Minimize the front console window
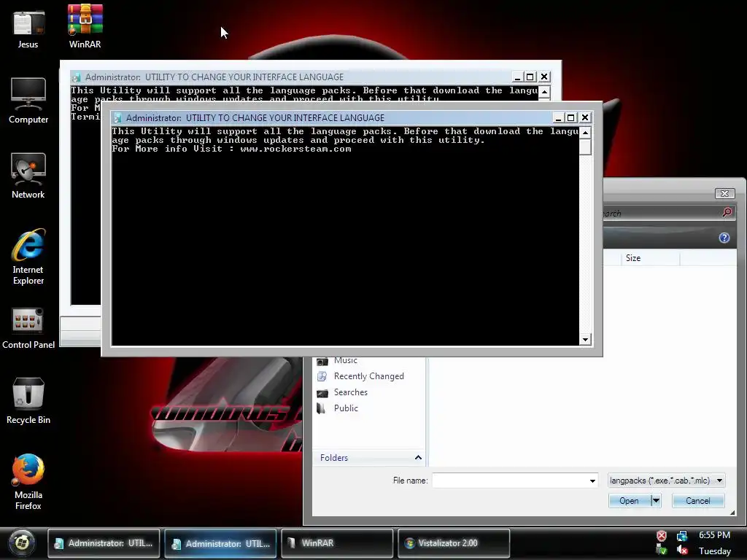The image size is (747, 560). pyautogui.click(x=558, y=117)
